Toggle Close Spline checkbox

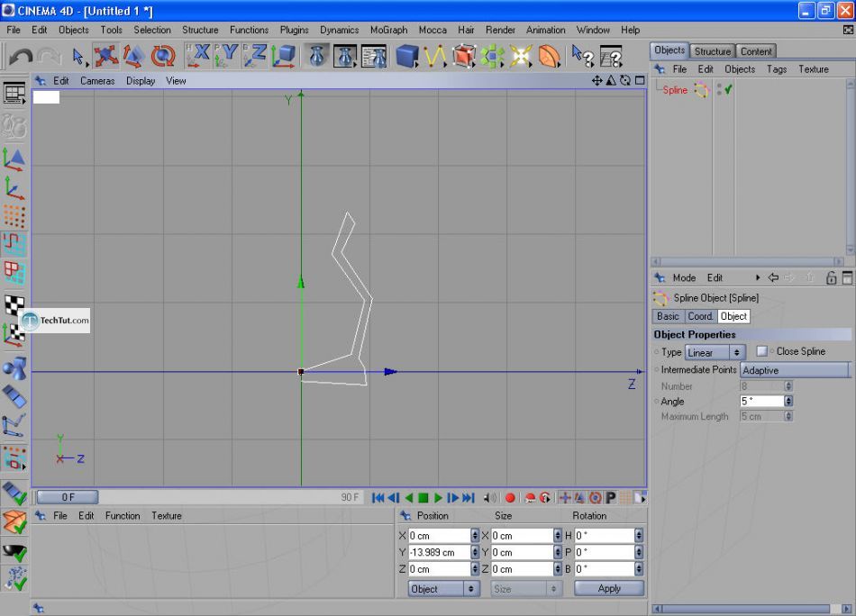tap(761, 351)
